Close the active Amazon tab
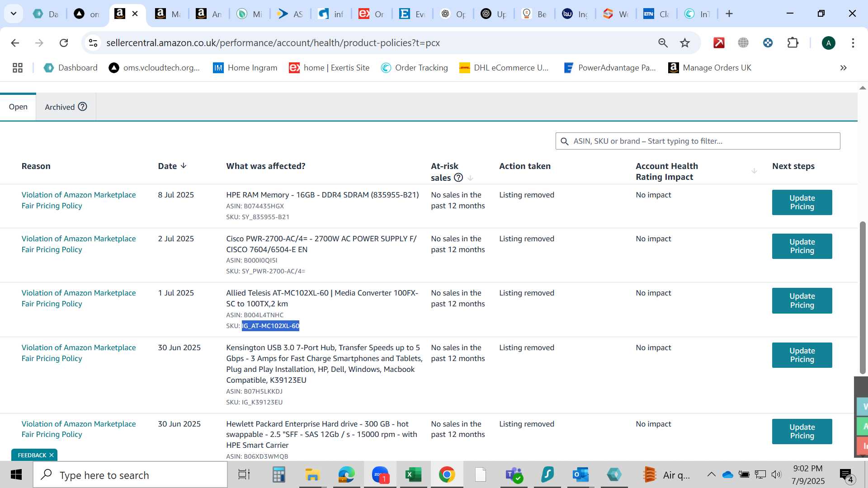This screenshot has height=488, width=868. coord(135,14)
